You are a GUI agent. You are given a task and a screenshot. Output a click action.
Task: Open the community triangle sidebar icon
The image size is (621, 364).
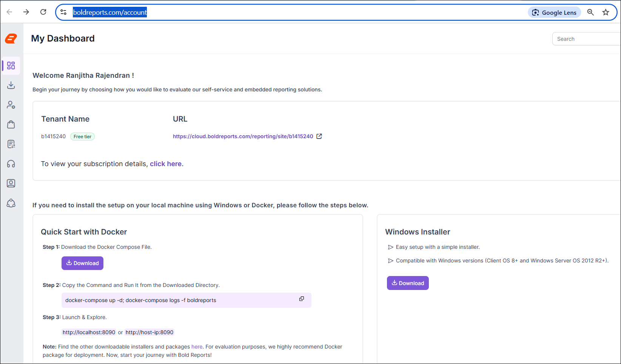[x=11, y=203]
